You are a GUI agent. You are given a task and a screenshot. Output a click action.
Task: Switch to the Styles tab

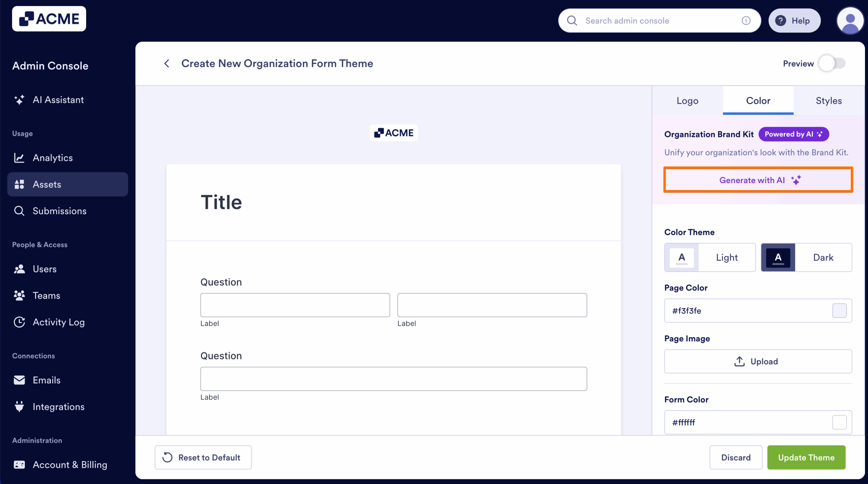pos(828,100)
